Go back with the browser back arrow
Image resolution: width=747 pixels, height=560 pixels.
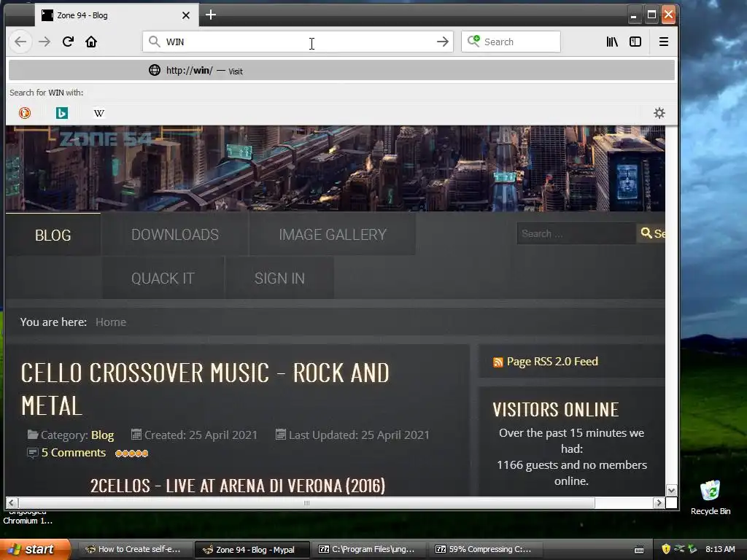point(20,42)
